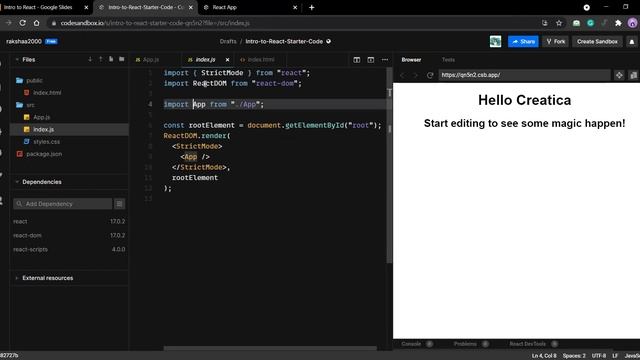Close the React App browser tab
Screen dimensions: 640x360
[x=295, y=7]
